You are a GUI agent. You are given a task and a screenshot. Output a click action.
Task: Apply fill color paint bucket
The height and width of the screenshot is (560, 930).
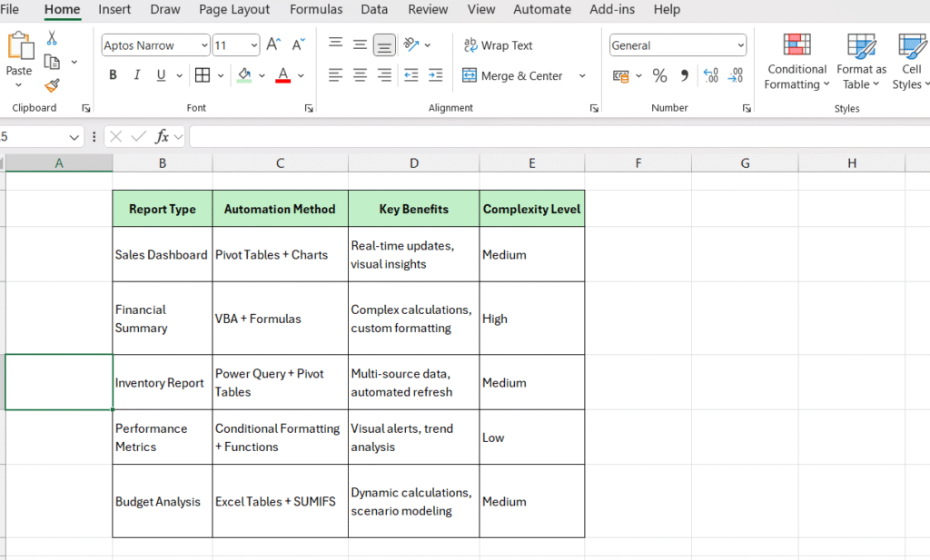[x=243, y=75]
